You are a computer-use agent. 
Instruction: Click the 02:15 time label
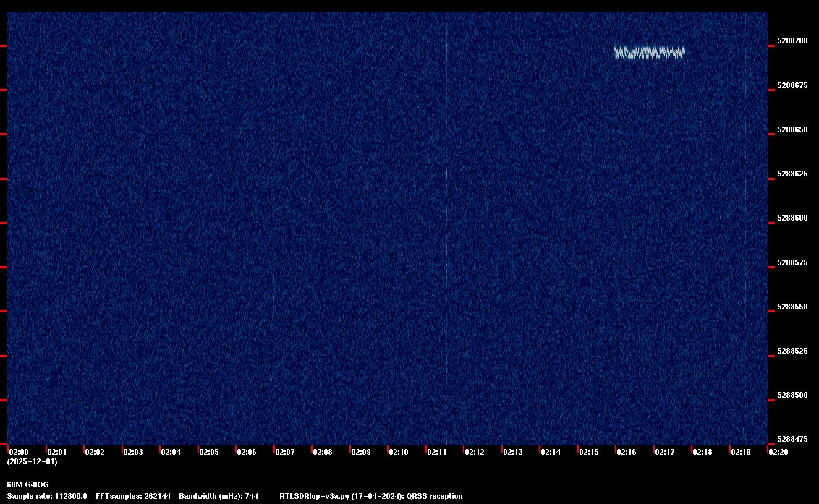coord(589,452)
